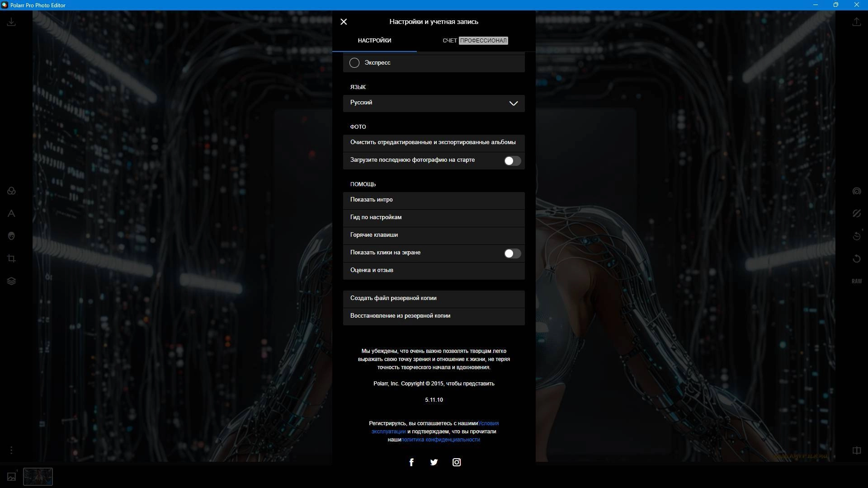Open the photo library icon
The height and width of the screenshot is (488, 868).
click(11, 476)
